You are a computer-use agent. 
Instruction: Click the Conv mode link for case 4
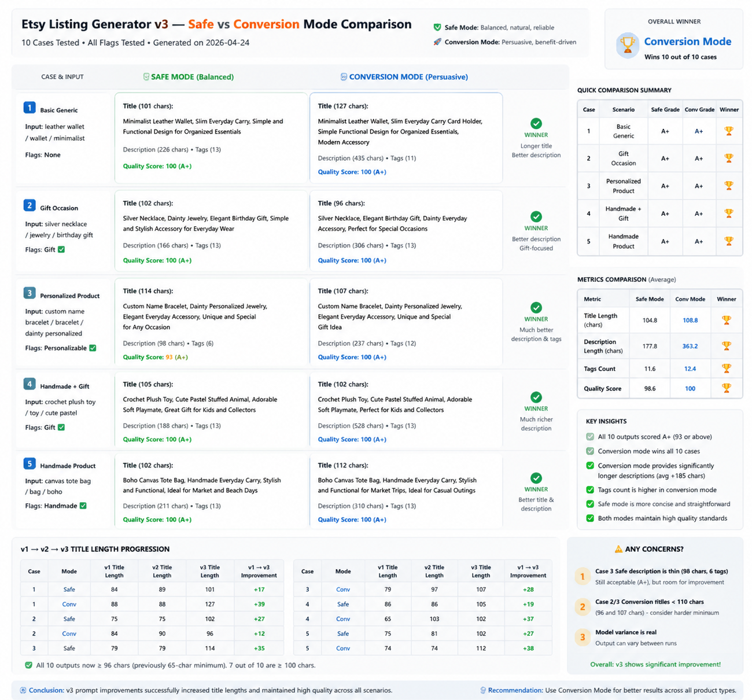[343, 618]
